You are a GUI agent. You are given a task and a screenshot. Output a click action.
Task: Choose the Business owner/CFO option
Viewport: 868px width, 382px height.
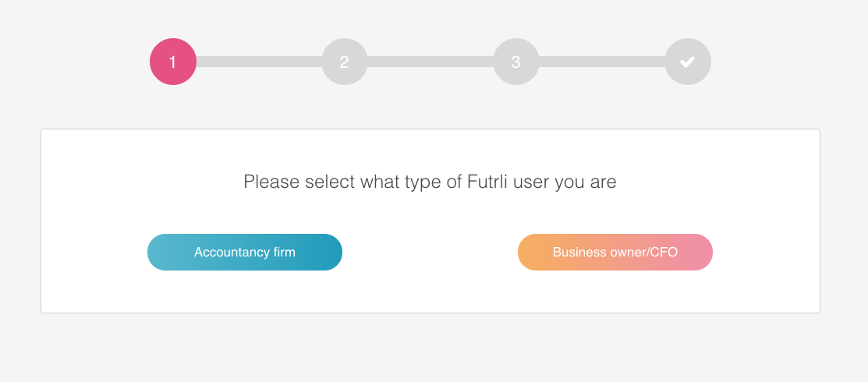coord(615,252)
